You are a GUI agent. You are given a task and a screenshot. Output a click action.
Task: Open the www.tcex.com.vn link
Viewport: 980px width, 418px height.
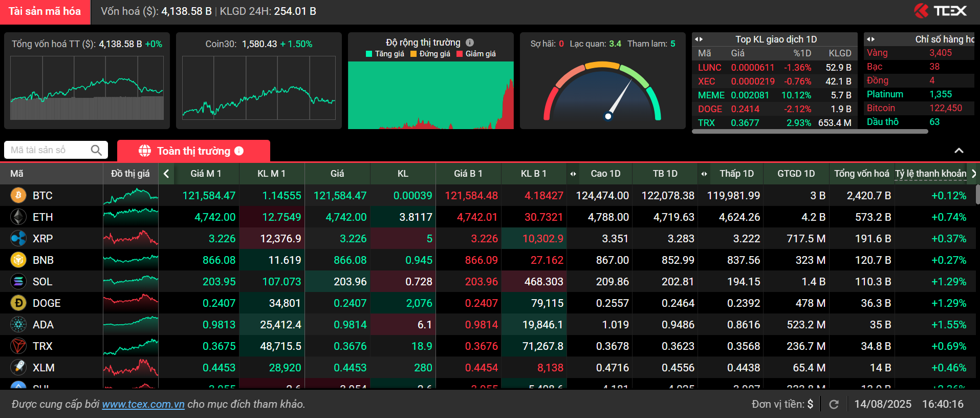click(x=143, y=404)
